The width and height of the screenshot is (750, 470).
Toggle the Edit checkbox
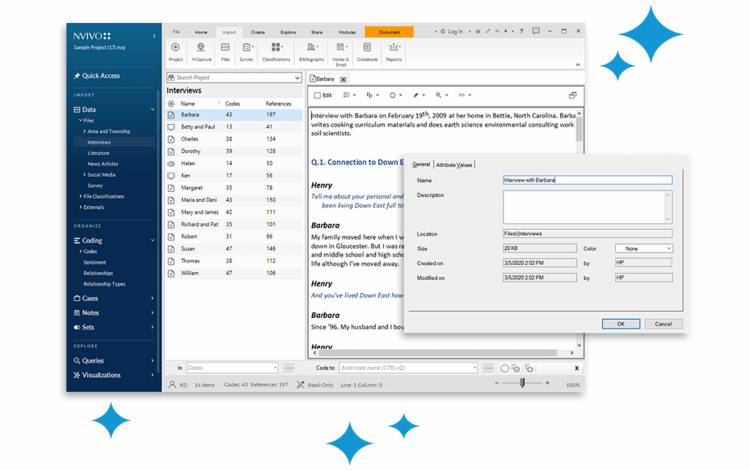click(317, 95)
